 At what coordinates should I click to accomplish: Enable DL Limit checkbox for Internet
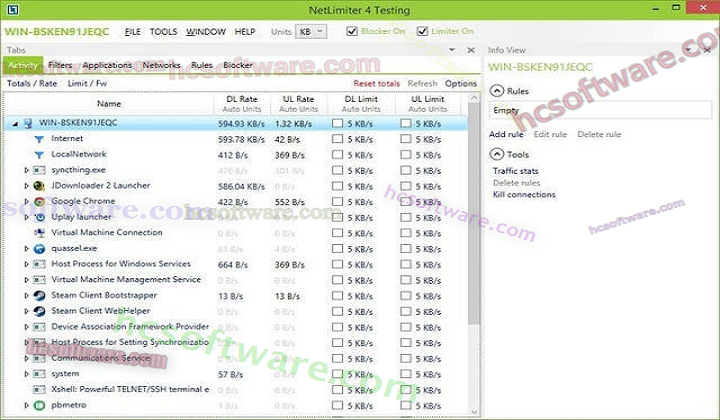point(338,139)
